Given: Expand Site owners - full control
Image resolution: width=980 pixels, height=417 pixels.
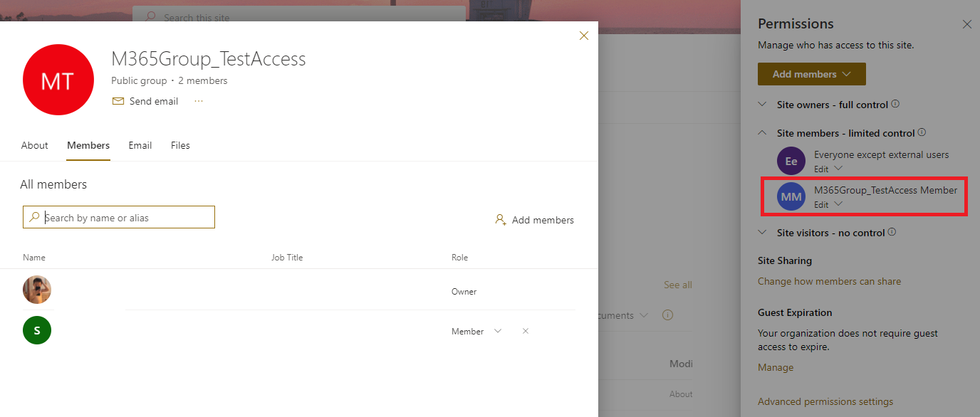Looking at the screenshot, I should (x=763, y=105).
